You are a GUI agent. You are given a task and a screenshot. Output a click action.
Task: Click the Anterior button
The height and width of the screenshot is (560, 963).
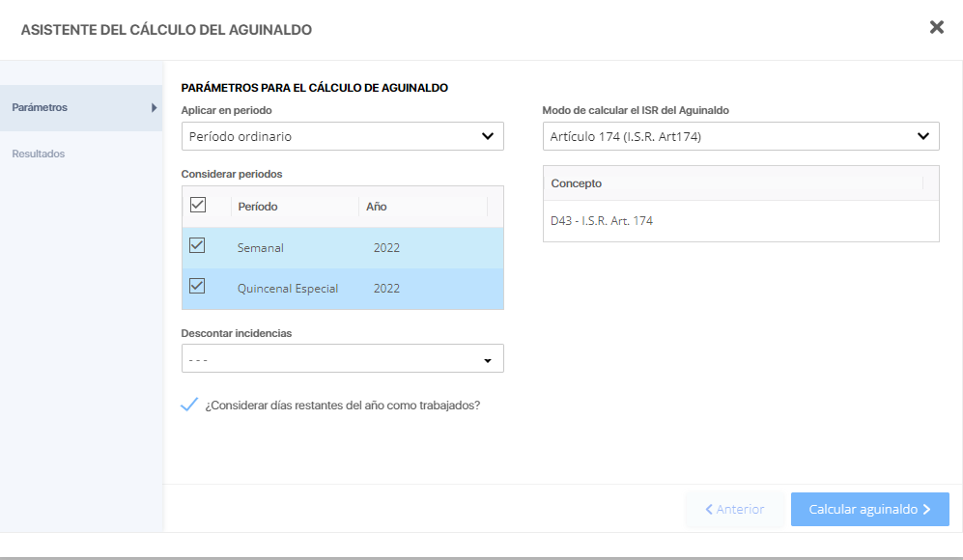point(734,509)
